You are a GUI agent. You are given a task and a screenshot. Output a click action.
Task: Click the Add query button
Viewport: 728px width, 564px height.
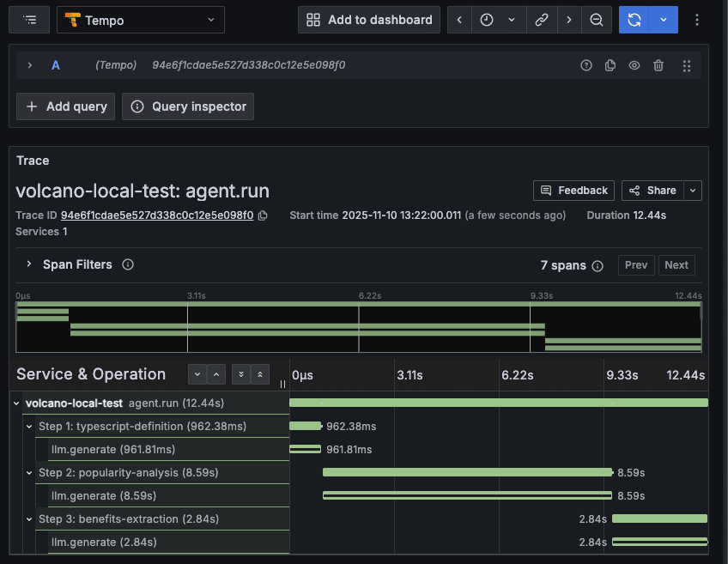click(66, 106)
